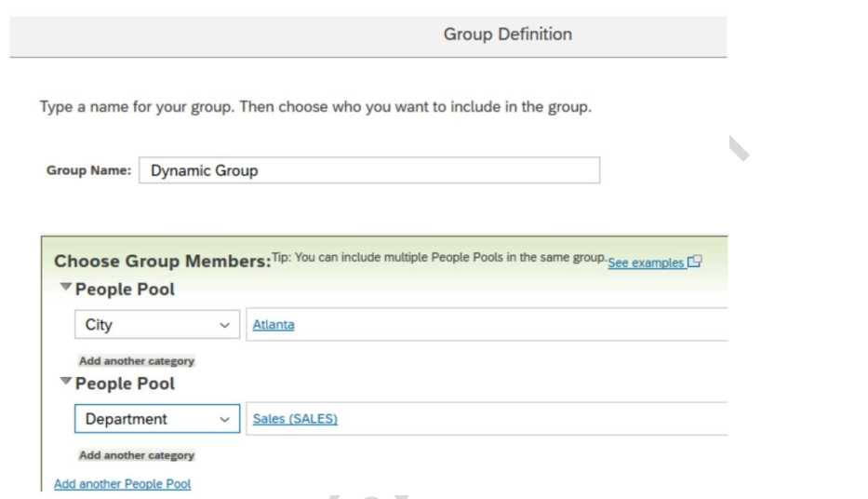Click the empty area of Sales value box
The image size is (868, 499).
tap(530, 419)
